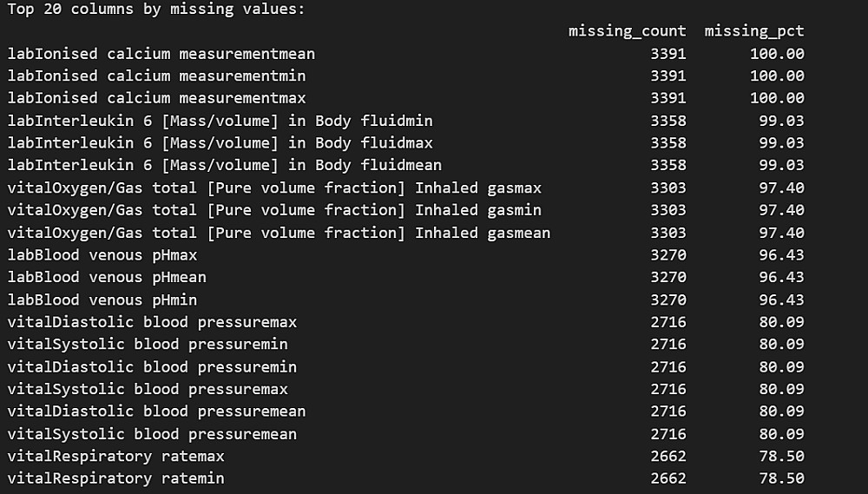This screenshot has width=868, height=494.
Task: Select the labIonised calcium measurementmean row label
Action: coord(161,54)
